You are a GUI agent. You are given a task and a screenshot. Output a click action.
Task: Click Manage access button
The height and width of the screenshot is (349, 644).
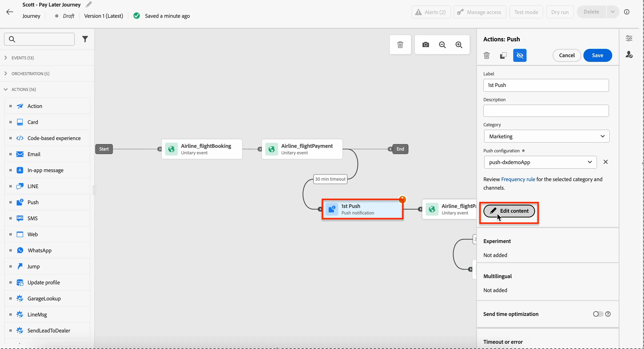pyautogui.click(x=480, y=12)
